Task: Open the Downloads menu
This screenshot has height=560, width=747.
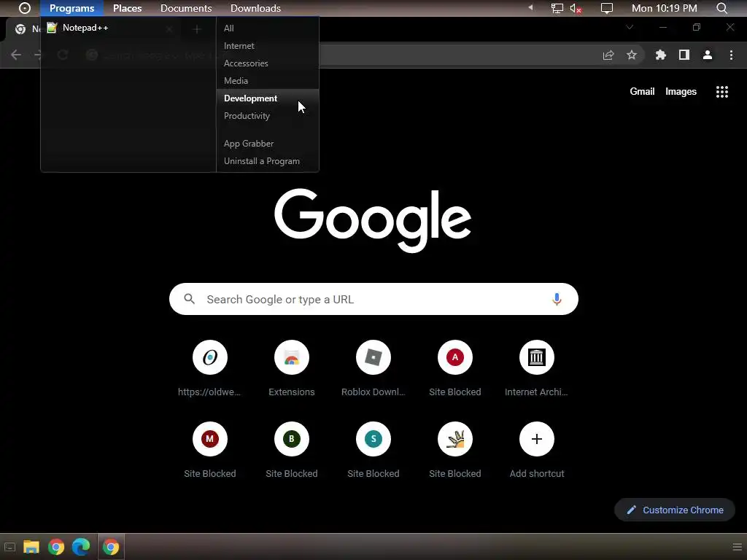Action: 255,8
